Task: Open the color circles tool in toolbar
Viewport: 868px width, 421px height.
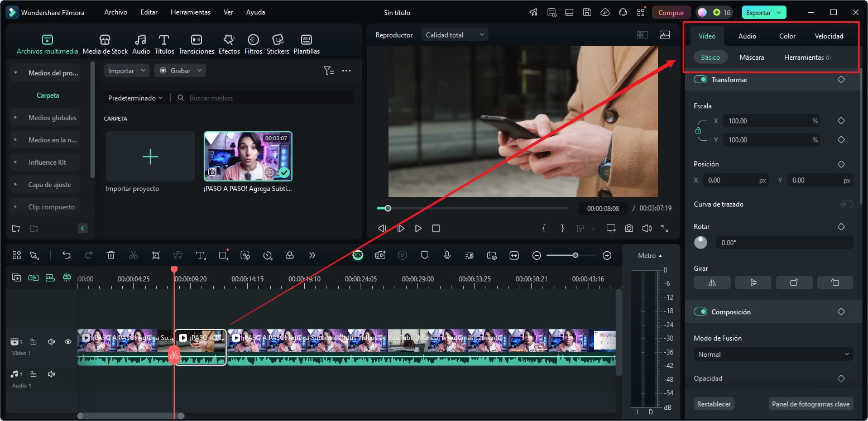Action: [x=290, y=255]
